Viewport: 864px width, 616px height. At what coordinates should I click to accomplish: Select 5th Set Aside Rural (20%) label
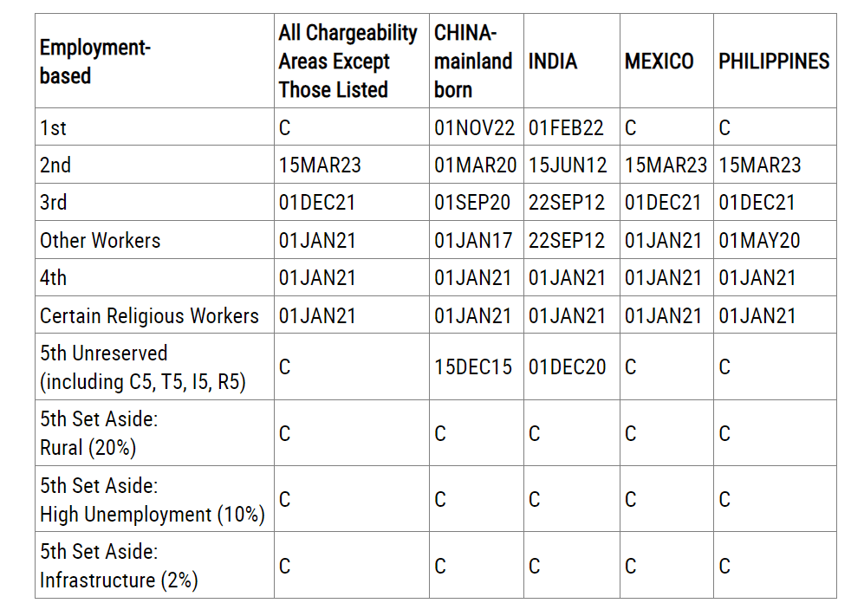click(99, 433)
